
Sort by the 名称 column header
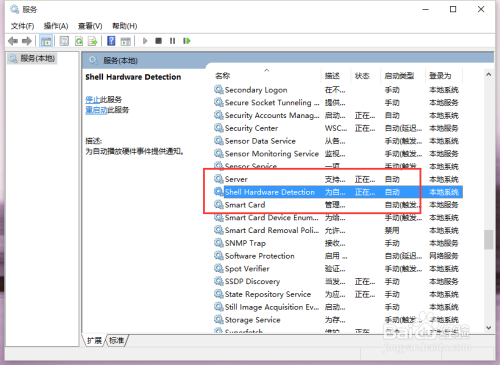tap(223, 76)
